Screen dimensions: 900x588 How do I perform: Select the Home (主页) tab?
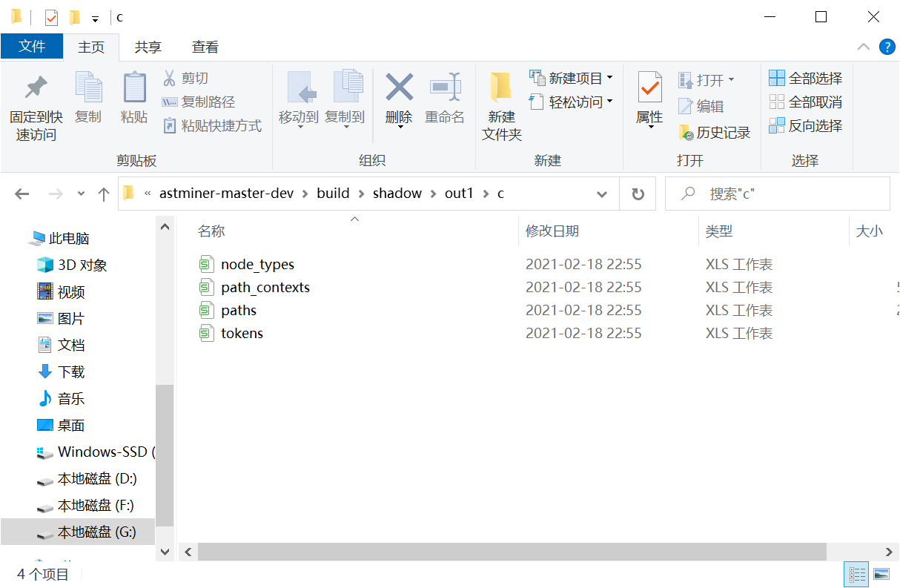(91, 47)
